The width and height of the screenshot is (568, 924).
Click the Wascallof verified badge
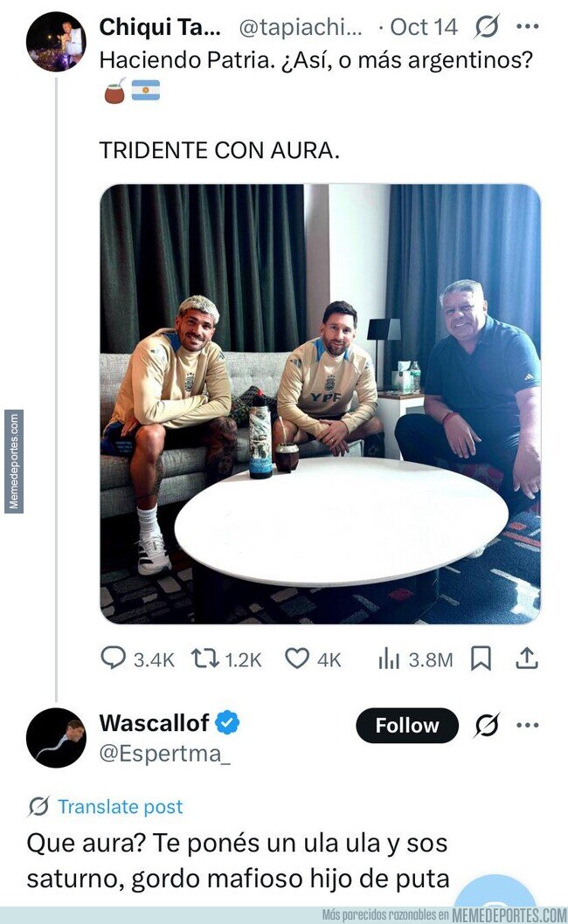227,722
